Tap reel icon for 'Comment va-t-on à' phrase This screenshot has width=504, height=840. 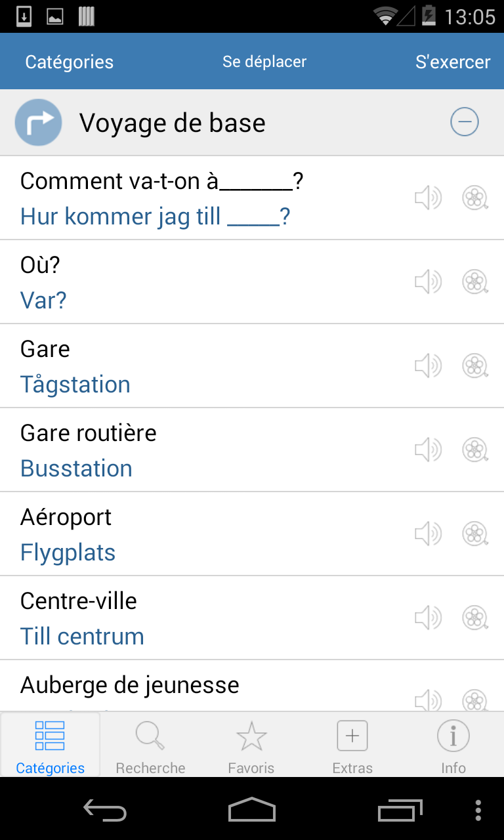[x=476, y=198]
